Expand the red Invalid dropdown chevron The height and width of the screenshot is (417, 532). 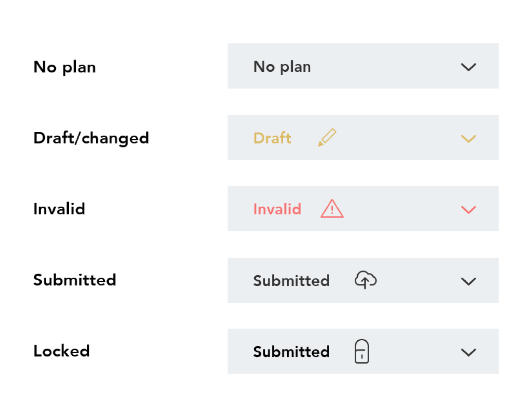[x=468, y=209]
